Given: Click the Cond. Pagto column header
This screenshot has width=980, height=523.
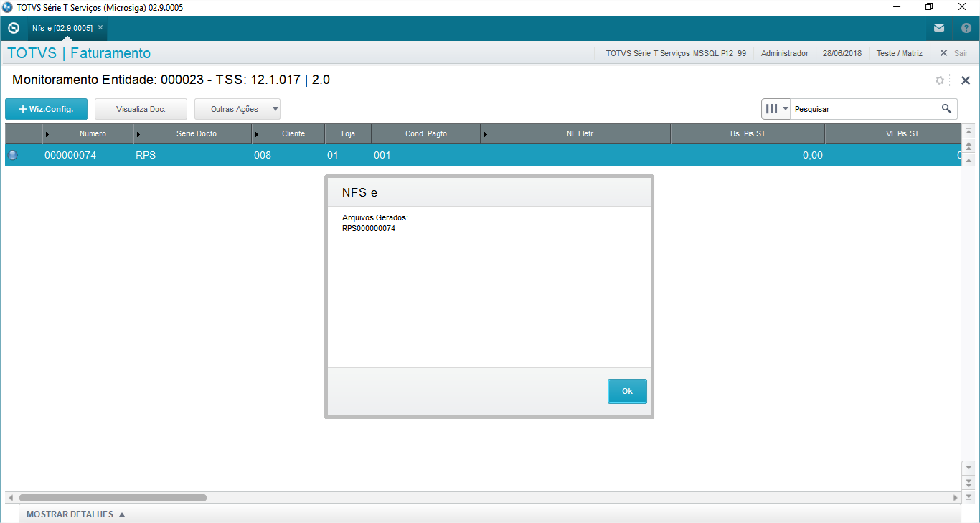Looking at the screenshot, I should pyautogui.click(x=426, y=133).
